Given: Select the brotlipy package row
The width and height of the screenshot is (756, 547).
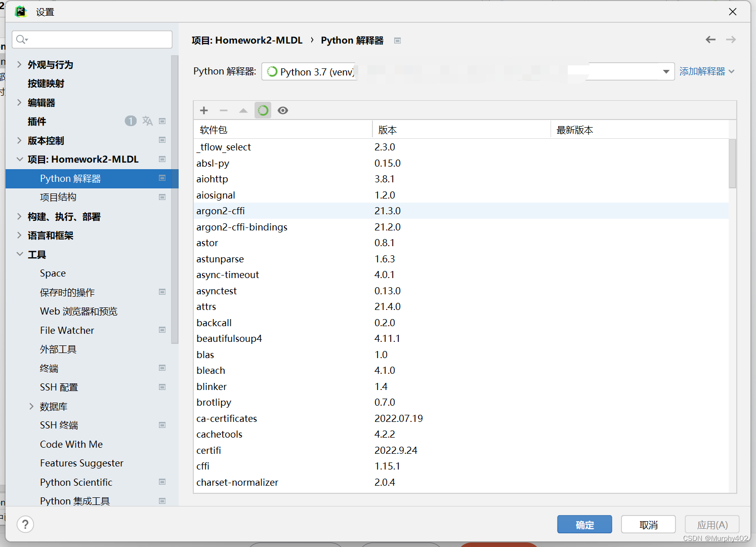Looking at the screenshot, I should [x=461, y=402].
